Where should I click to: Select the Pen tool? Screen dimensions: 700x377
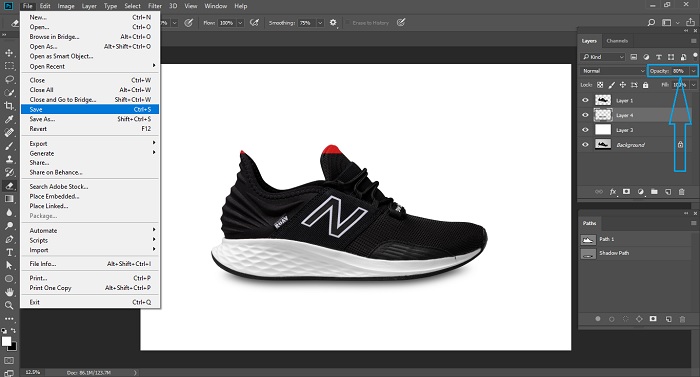click(9, 239)
